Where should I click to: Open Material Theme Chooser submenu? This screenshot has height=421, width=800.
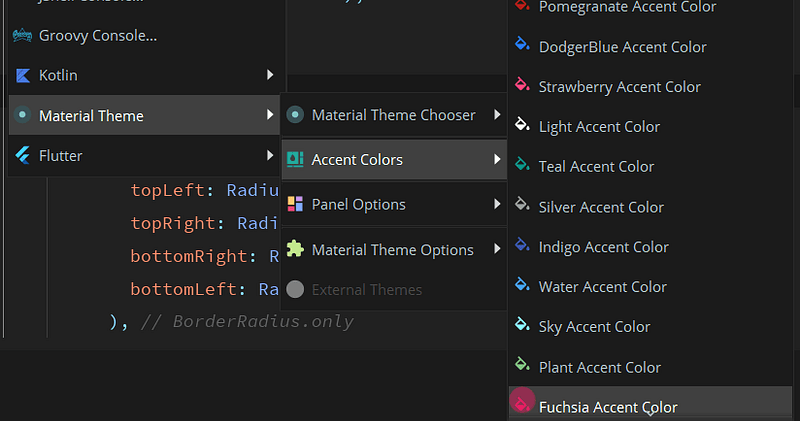(394, 115)
